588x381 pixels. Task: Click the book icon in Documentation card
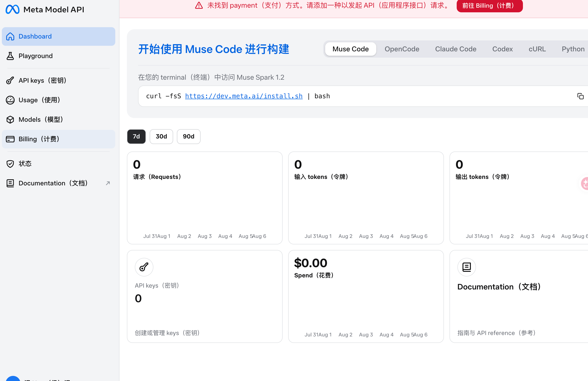tap(466, 267)
